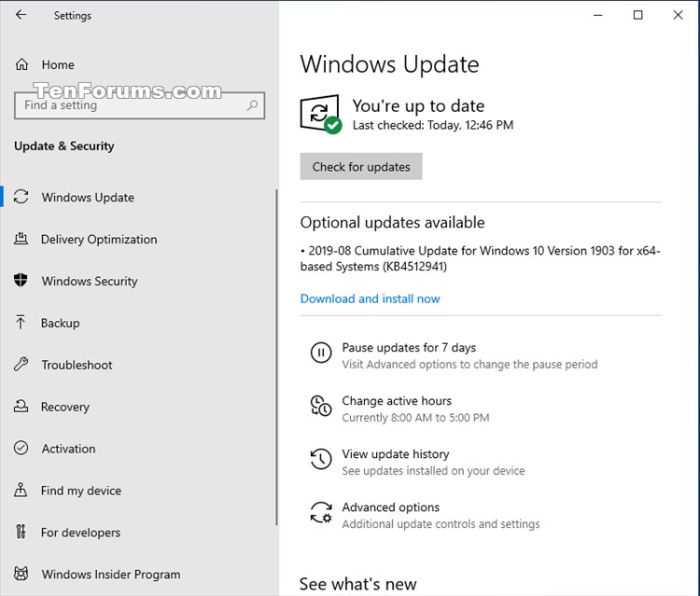Click the Troubleshoot wrench icon
The height and width of the screenshot is (596, 700).
click(x=21, y=364)
